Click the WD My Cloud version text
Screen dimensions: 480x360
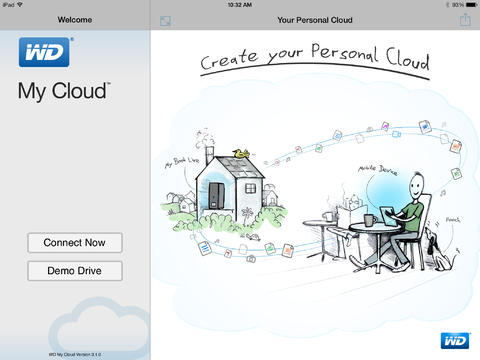coord(75,354)
